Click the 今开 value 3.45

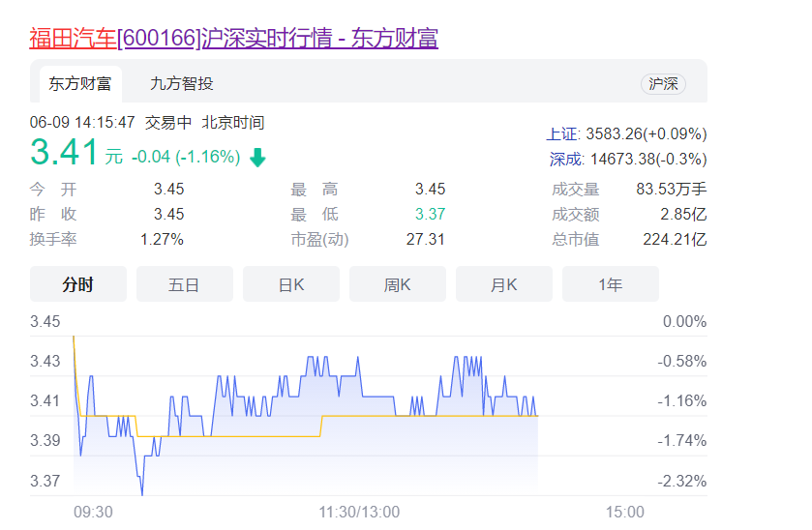[168, 189]
